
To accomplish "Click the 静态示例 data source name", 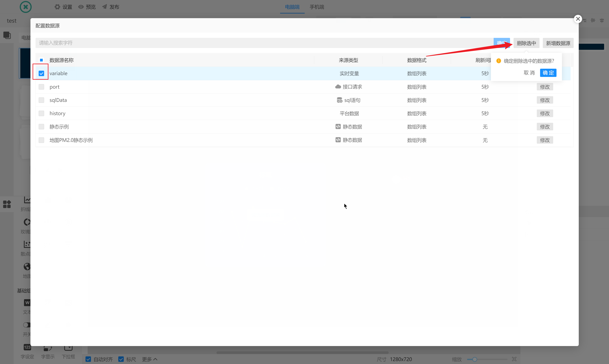I will point(59,126).
